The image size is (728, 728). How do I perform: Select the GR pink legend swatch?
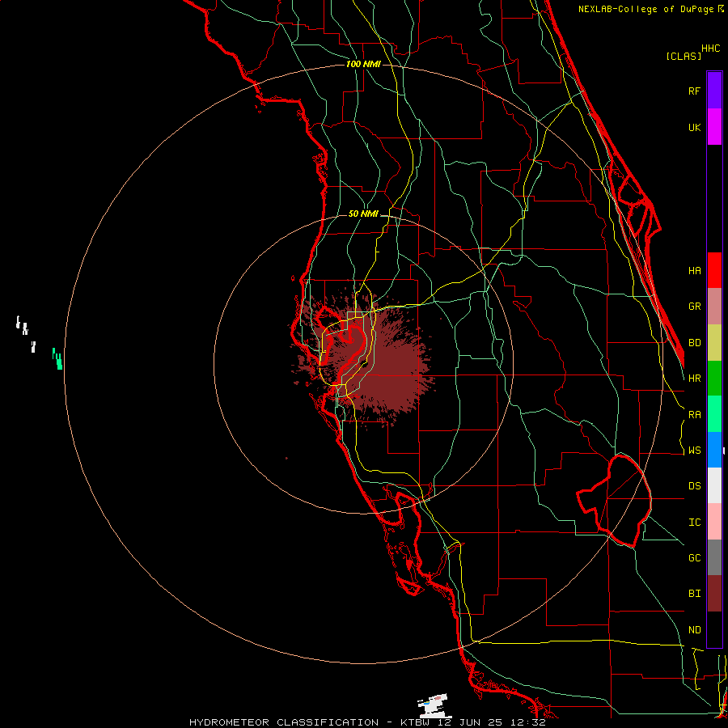(x=714, y=307)
